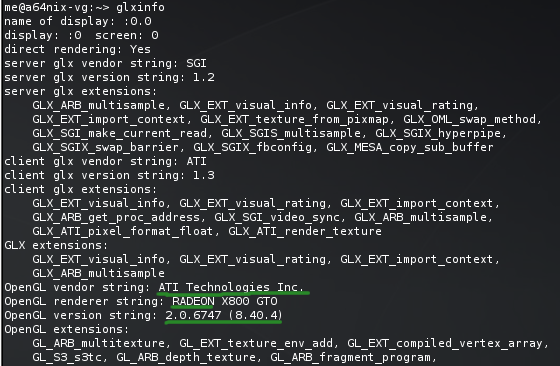
Task: Click the GL_ARB_fragment_program text
Action: click(x=350, y=357)
